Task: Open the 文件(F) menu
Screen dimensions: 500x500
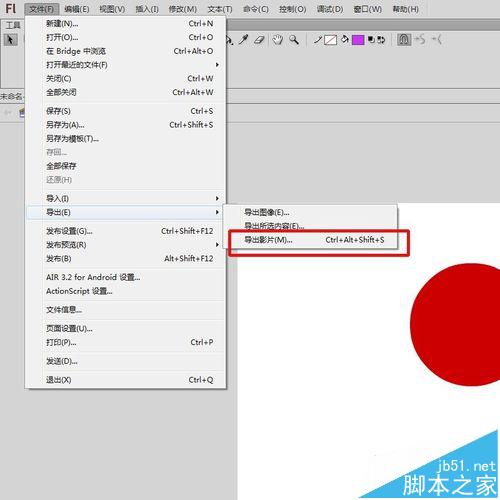Action: click(x=42, y=9)
